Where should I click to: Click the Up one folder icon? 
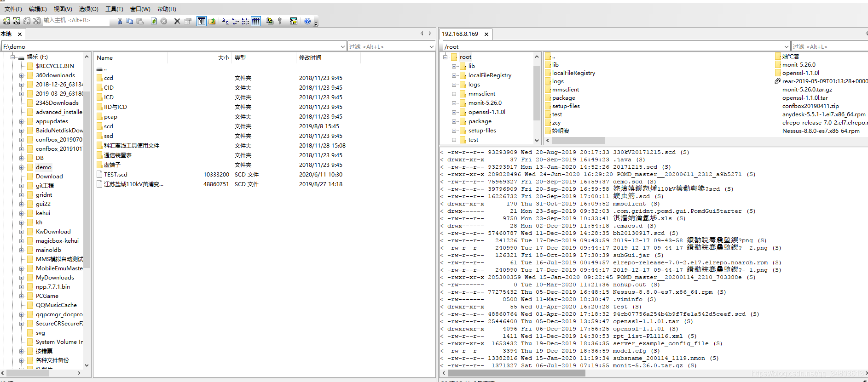coord(212,21)
